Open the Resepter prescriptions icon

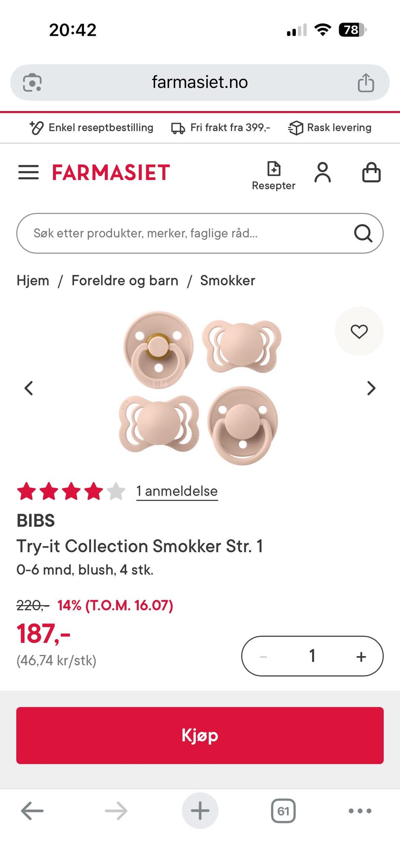coord(273,176)
